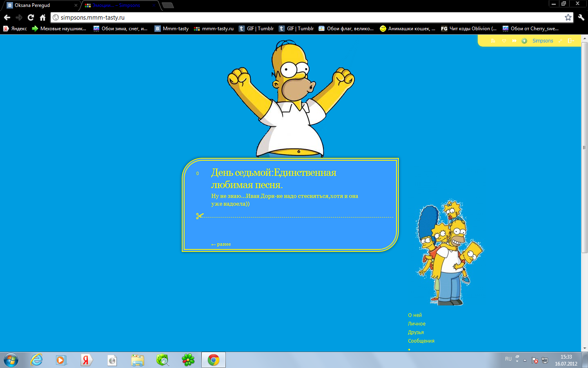Viewport: 588px width, 368px height.
Task: Click the heart favorite icon in yellow bar
Action: click(503, 40)
